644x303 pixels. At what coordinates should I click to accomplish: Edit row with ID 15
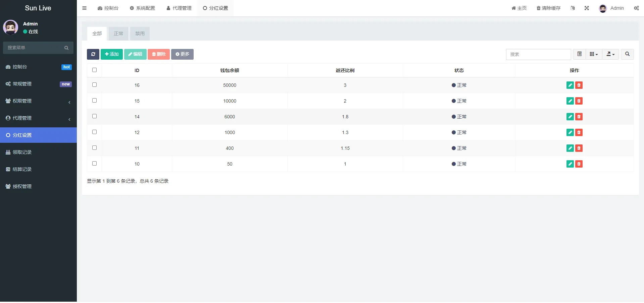pos(570,101)
